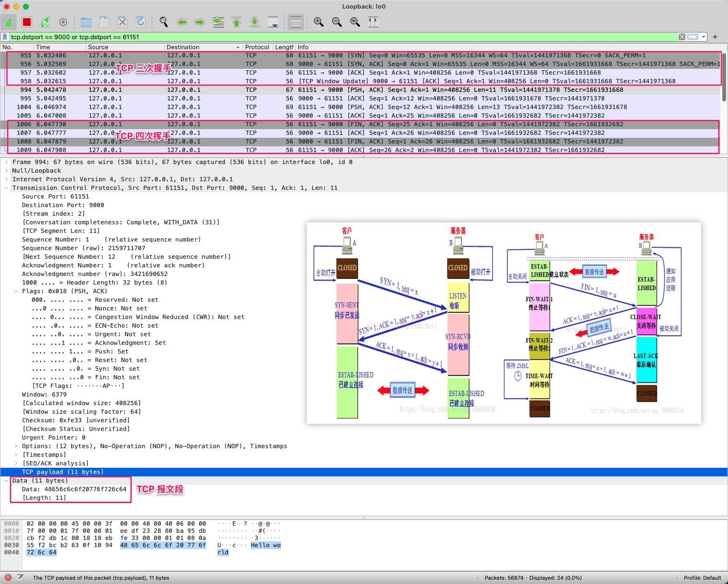Screen dimensions: 728x584
Task: Open Find Packet magnifier tool
Action: (164, 22)
